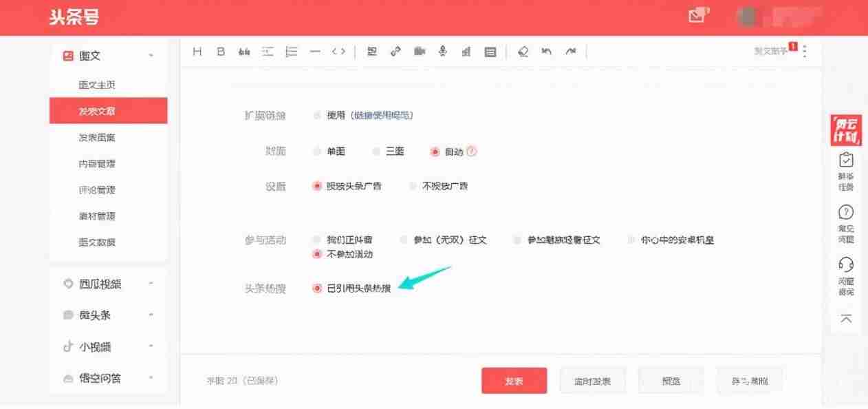Click the word count 已保存 status text
The image size is (868, 409).
242,381
